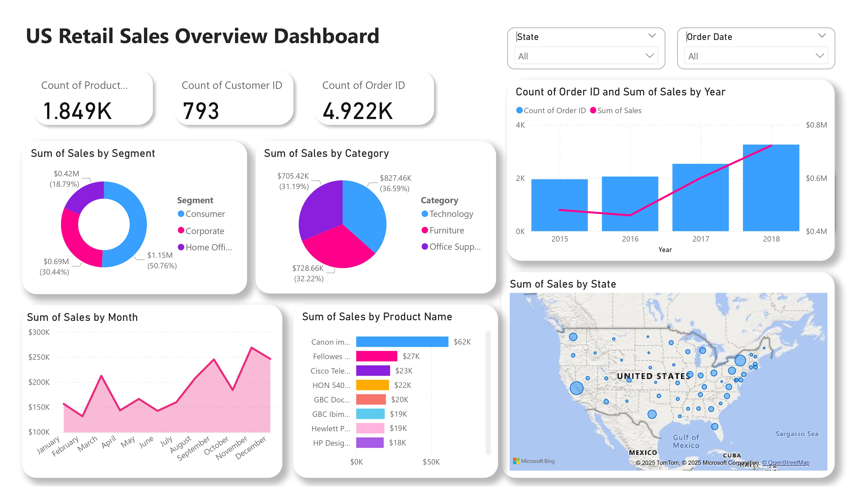Image resolution: width=868 pixels, height=502 pixels.
Task: Click the Corporate legend marker in Segment
Action: point(181,230)
